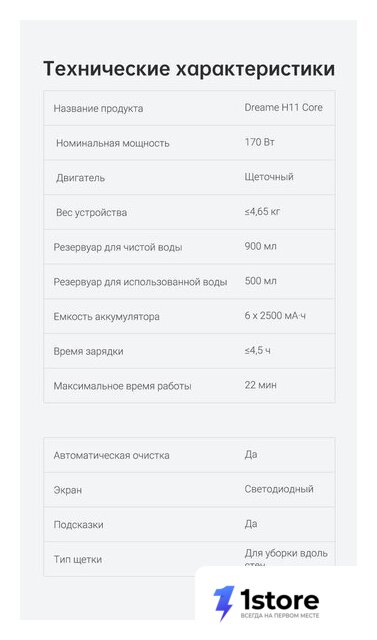Image resolution: width=377 pixels, height=640 pixels.
Task: Click the '500 мл' used water value
Action: [260, 281]
